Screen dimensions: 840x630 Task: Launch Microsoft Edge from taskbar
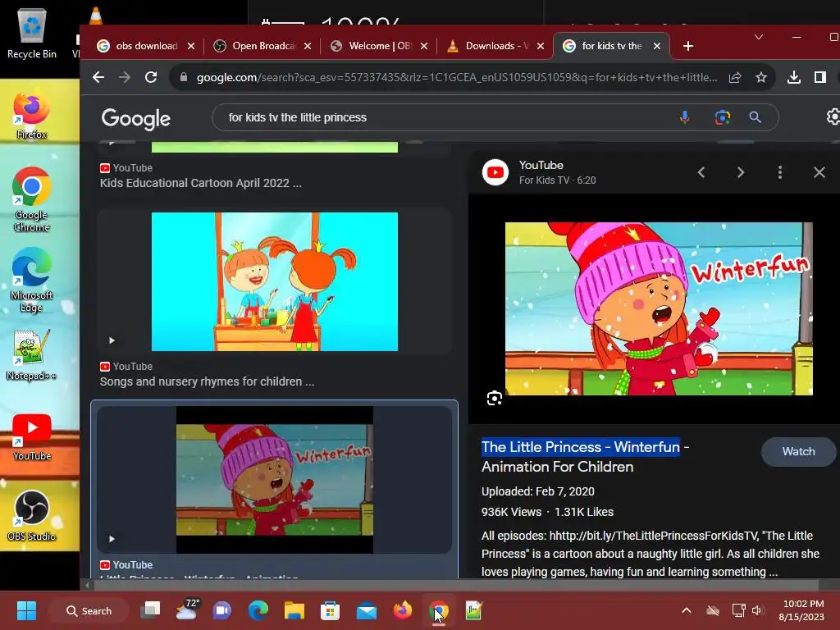[258, 610]
